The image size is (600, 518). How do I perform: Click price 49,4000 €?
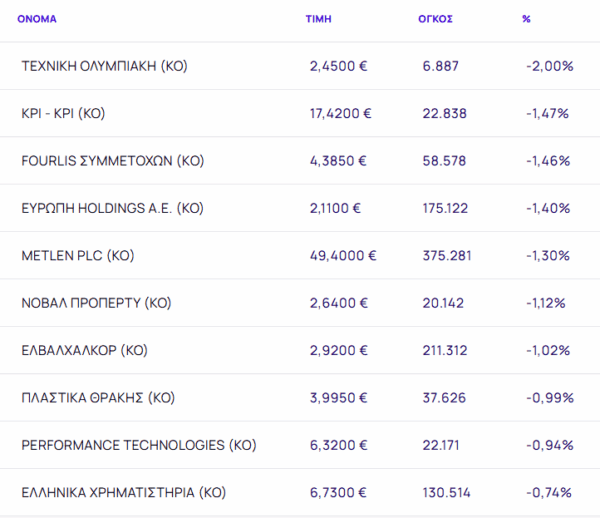pyautogui.click(x=343, y=256)
